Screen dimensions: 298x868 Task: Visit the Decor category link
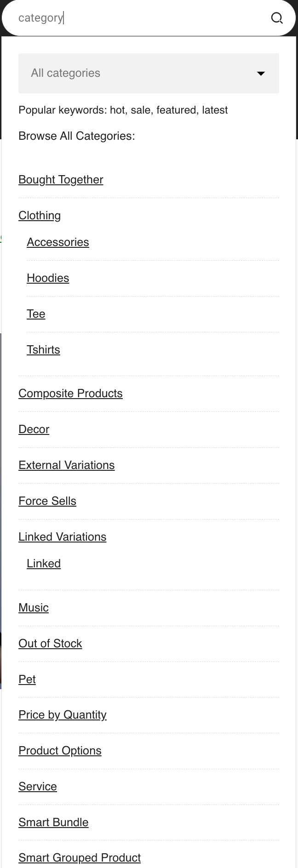[34, 429]
